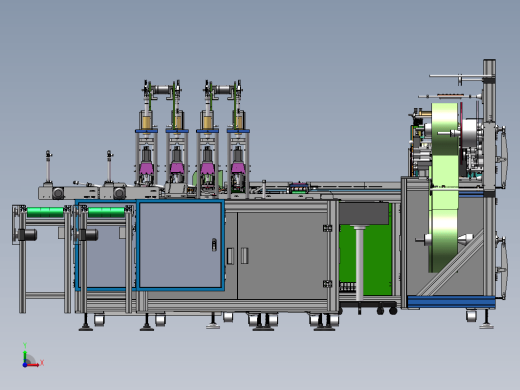This screenshot has height=390, width=520.
Task: Select the large light-green material roll
Action: 445,187
